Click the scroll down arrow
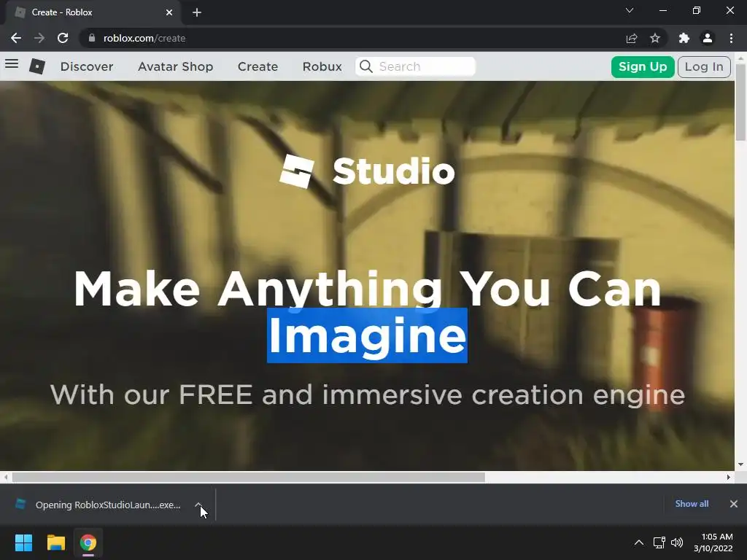 tap(740, 464)
